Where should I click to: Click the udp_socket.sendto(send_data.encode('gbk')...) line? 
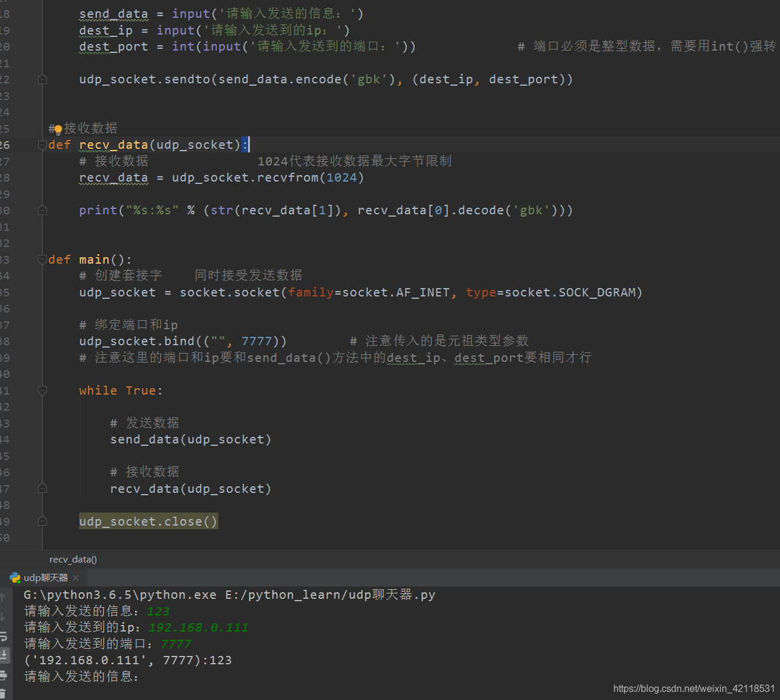point(326,79)
